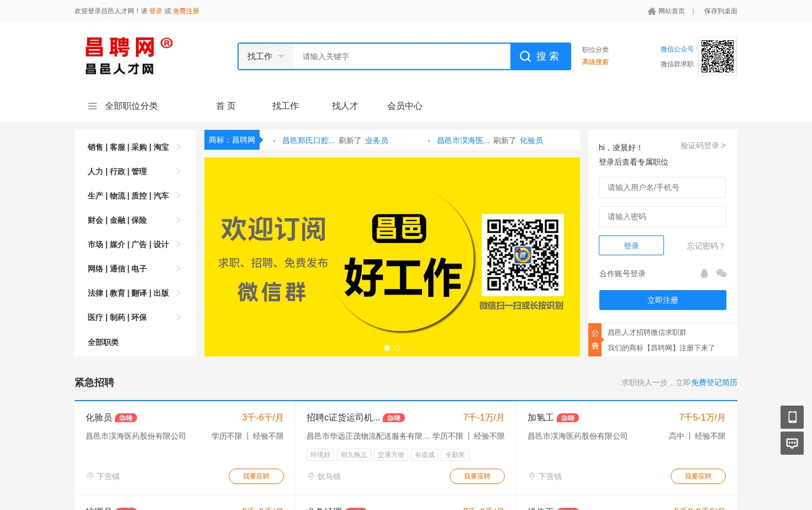Click the QQ partner login icon
This screenshot has height=510, width=812.
[704, 274]
